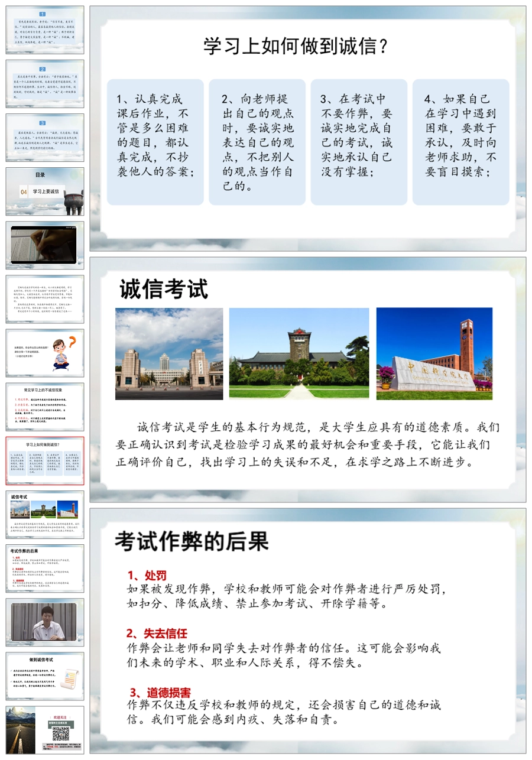Click the red brick clock tower photo
This screenshot has width=532, height=760.
click(x=434, y=353)
